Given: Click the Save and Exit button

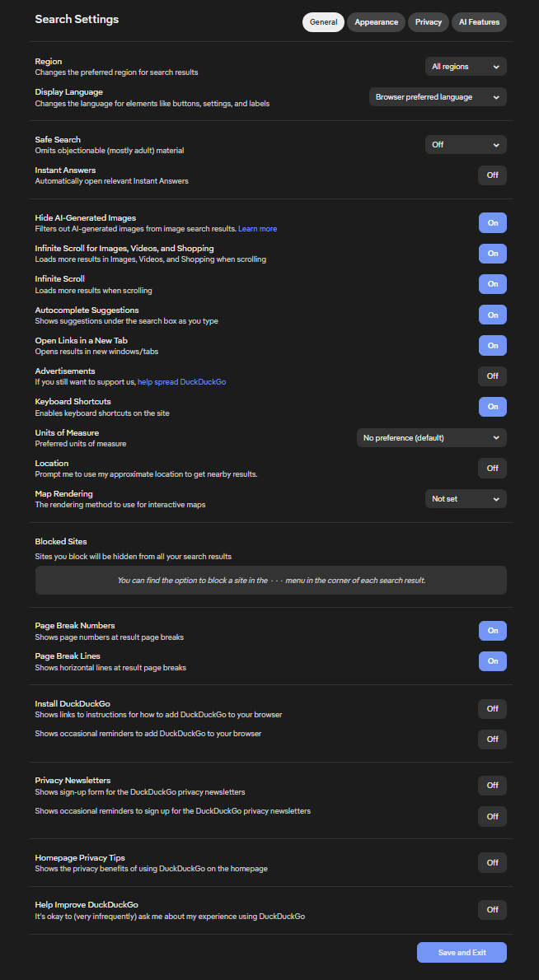Looking at the screenshot, I should pos(462,953).
